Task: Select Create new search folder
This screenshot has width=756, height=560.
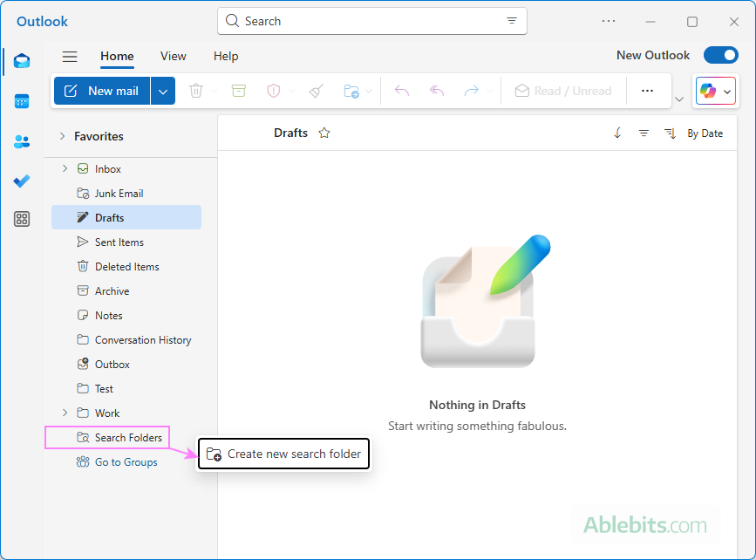Action: [x=284, y=454]
